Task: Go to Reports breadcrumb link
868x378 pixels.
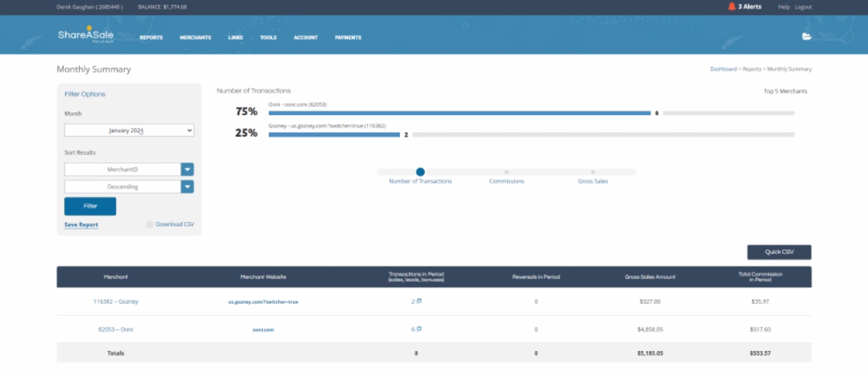Action: pos(752,69)
